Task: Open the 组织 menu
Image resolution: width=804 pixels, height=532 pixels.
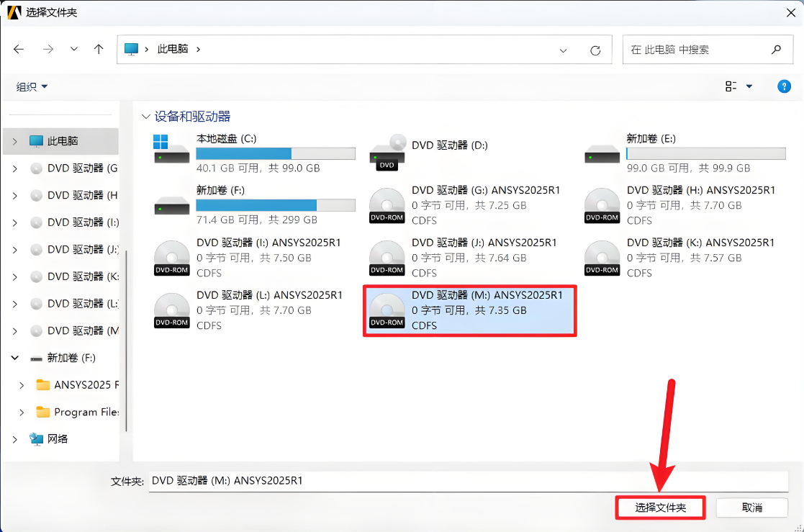Action: [x=31, y=86]
